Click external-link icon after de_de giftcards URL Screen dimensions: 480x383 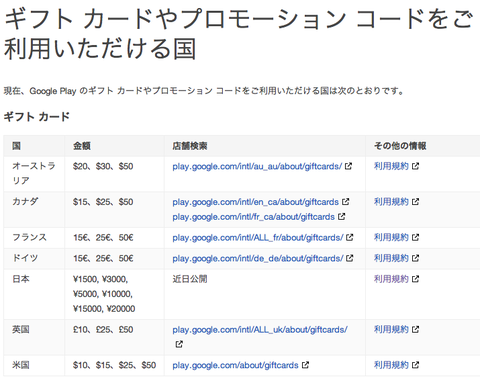click(x=349, y=258)
